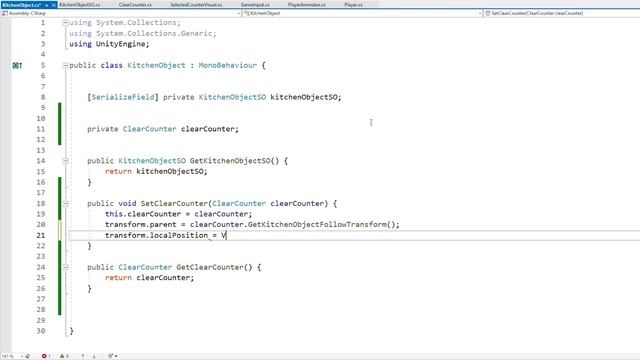Open the Player.cs tab
The width and height of the screenshot is (640, 360).
[x=353, y=4]
